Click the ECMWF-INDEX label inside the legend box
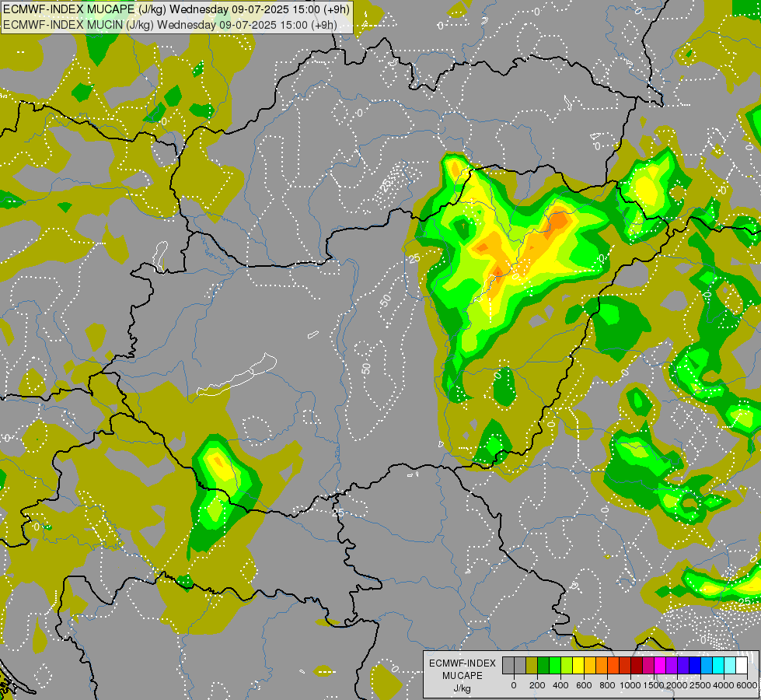This screenshot has width=761, height=700. click(463, 663)
